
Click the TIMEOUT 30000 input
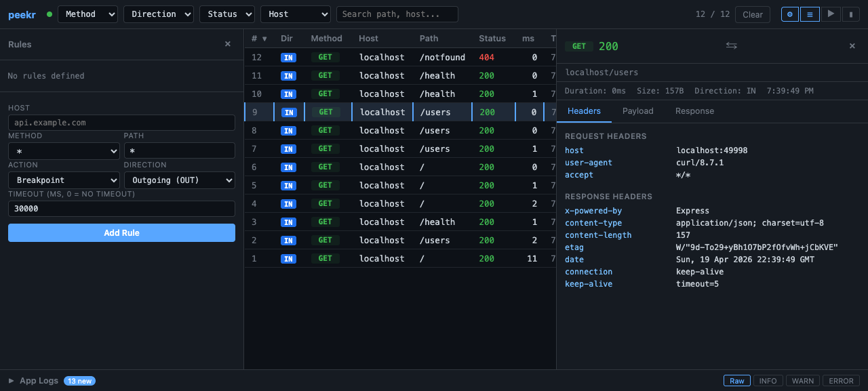pos(121,209)
